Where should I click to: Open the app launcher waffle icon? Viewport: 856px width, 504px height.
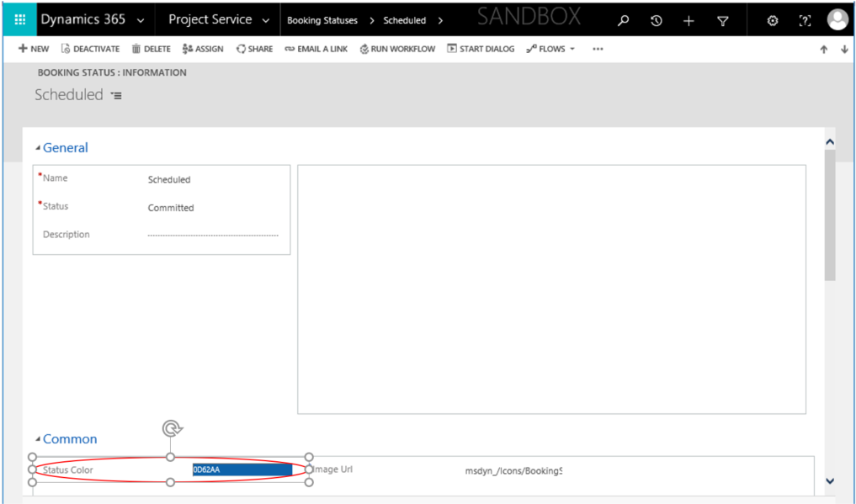coord(19,20)
